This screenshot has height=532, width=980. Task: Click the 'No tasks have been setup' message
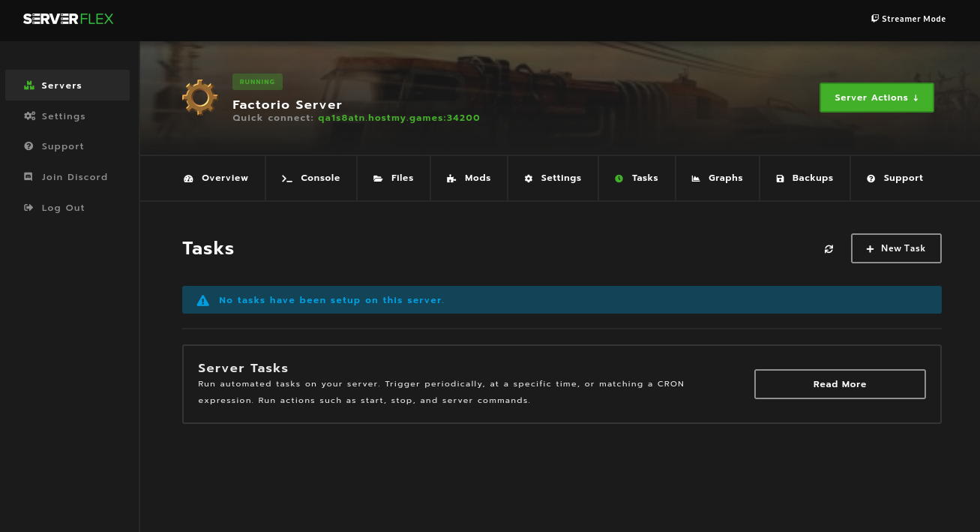331,300
